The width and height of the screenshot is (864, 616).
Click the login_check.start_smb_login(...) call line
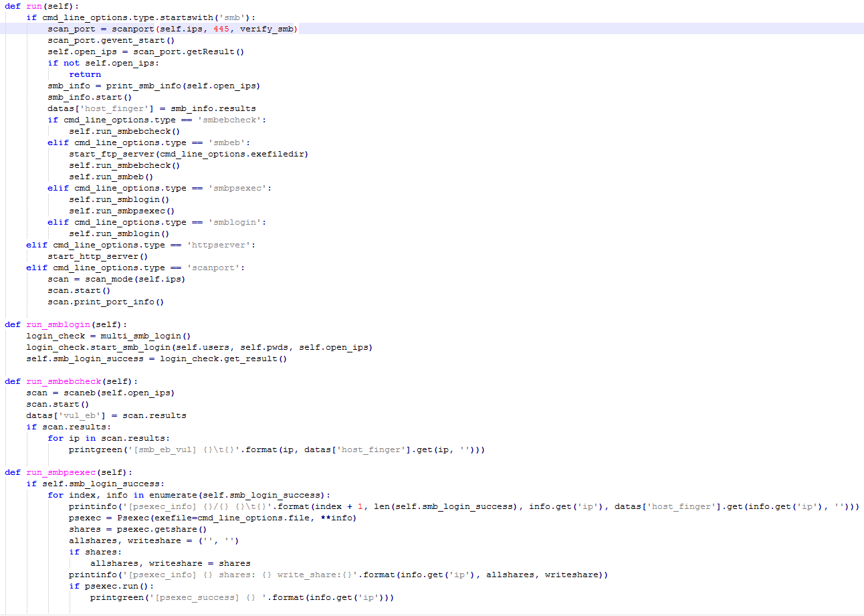(199, 347)
